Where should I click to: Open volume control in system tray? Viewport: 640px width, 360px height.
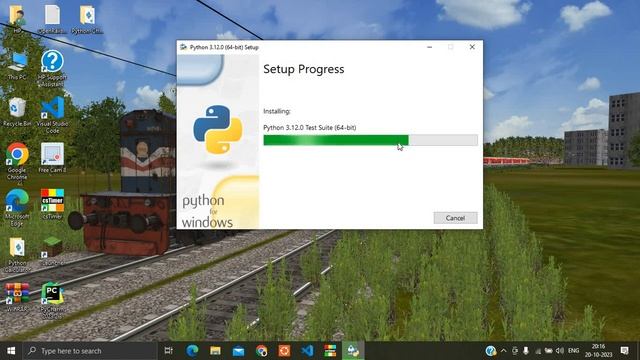560,351
